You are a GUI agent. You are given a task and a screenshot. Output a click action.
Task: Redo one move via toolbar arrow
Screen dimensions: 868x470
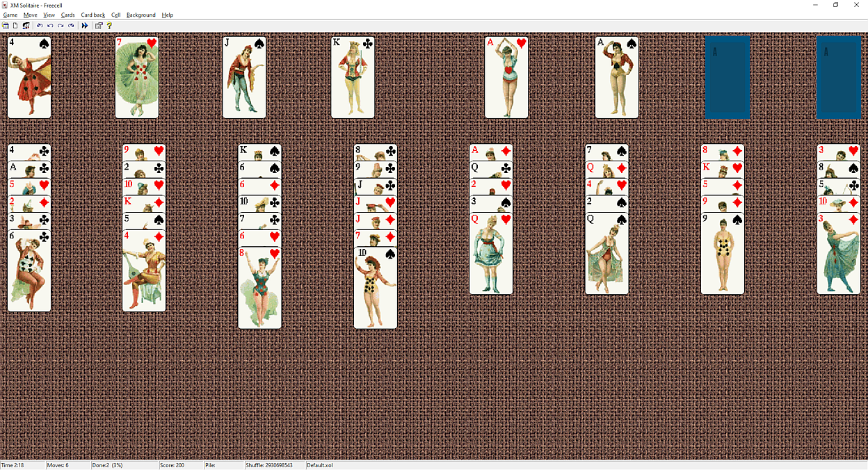pos(61,26)
